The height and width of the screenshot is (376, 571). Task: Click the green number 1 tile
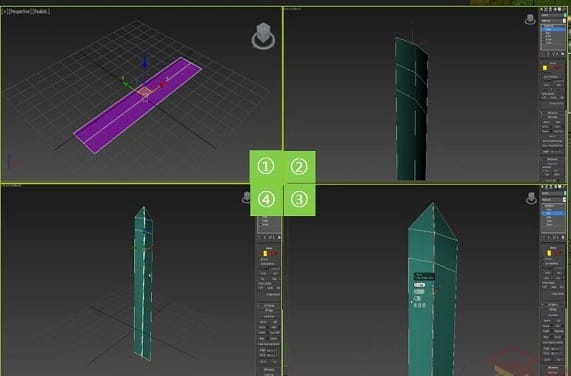coord(266,167)
